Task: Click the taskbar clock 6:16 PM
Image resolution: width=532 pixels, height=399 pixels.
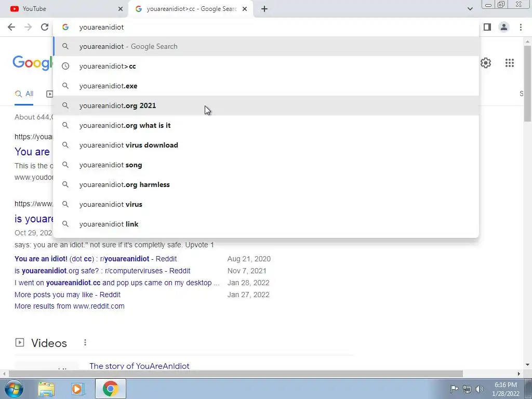Action: [x=506, y=385]
